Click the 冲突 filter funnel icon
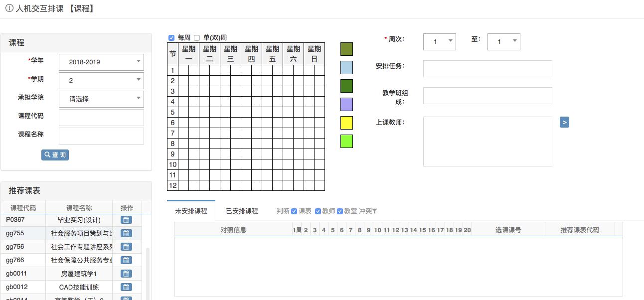Image resolution: width=644 pixels, height=300 pixels. point(375,211)
